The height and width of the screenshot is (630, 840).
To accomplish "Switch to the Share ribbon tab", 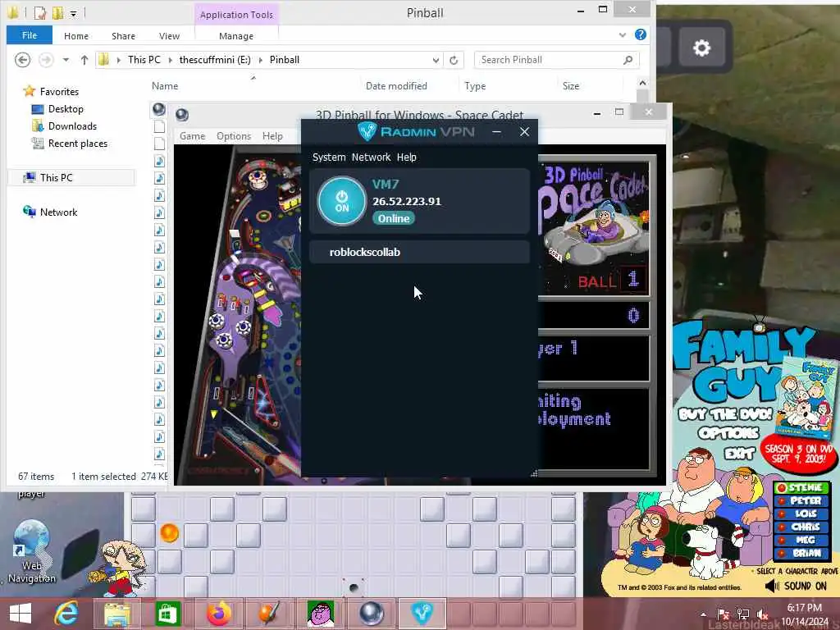I will [x=123, y=36].
